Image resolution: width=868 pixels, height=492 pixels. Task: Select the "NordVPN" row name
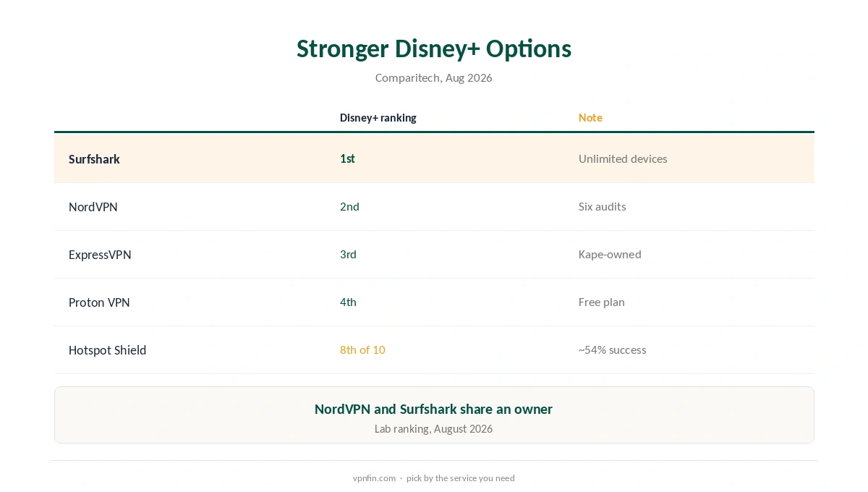coord(93,206)
